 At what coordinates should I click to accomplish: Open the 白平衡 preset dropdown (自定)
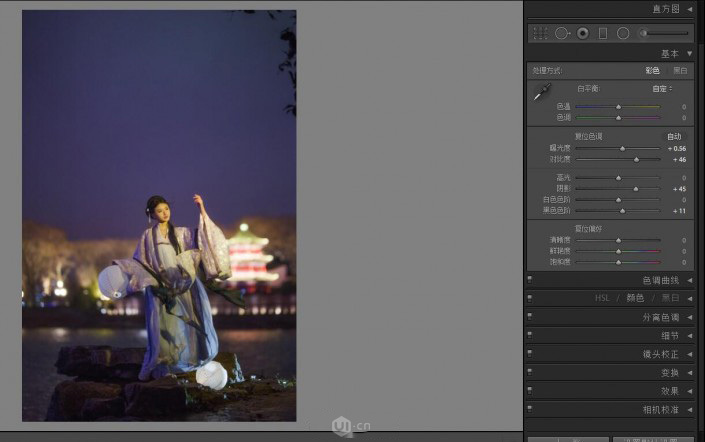[662, 89]
